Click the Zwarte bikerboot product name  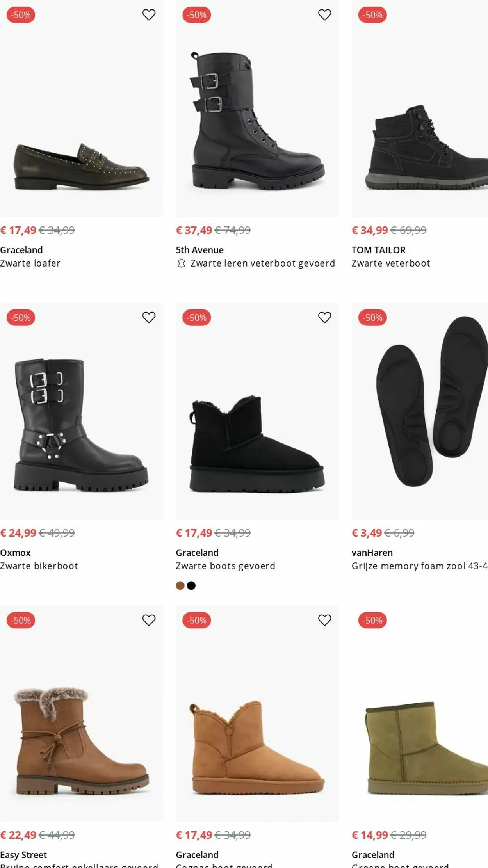[x=39, y=566]
